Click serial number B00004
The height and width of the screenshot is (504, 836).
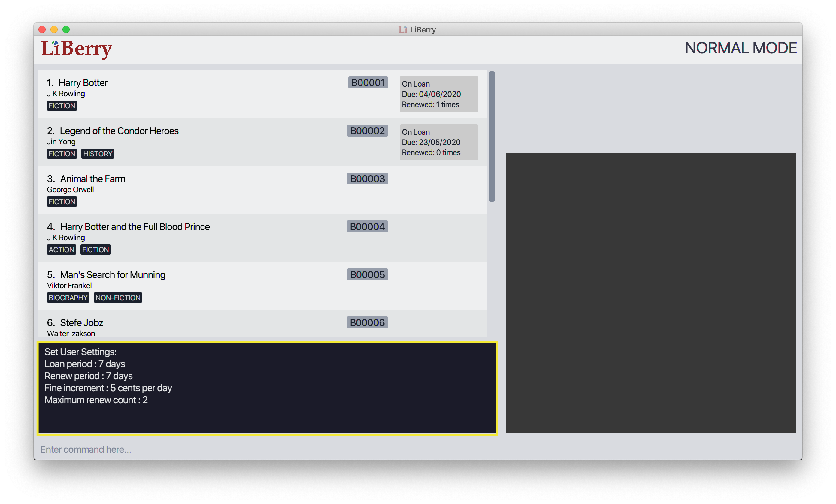[x=367, y=227]
